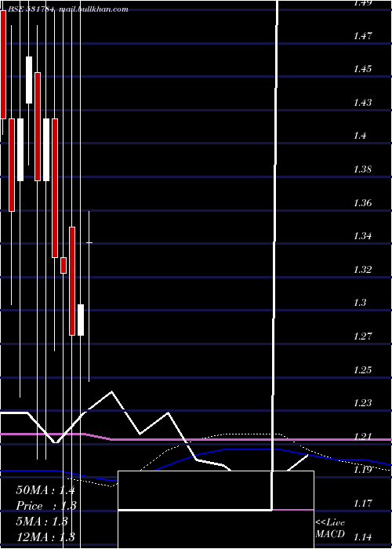Click the 1.47 price axis label

[x=362, y=36]
